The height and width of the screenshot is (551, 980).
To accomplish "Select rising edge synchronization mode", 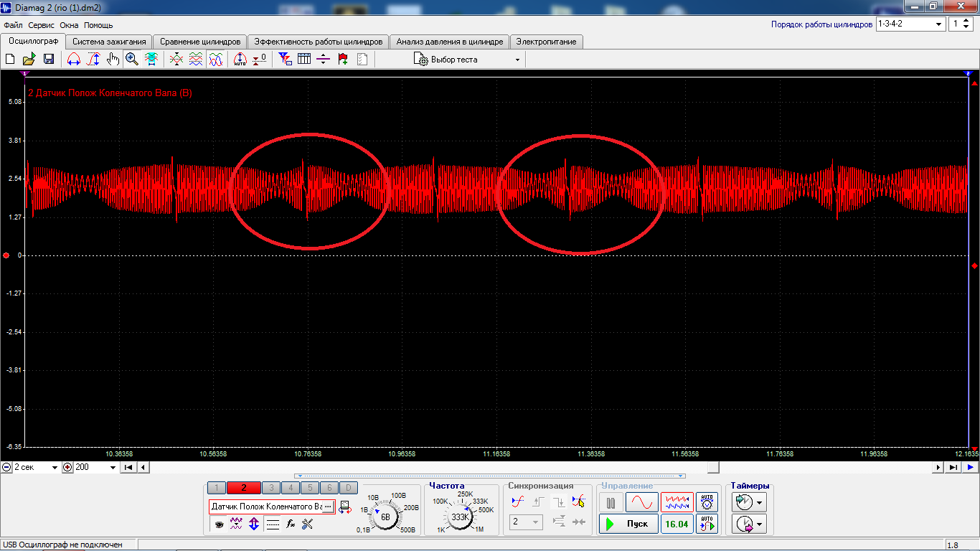I will (x=539, y=501).
